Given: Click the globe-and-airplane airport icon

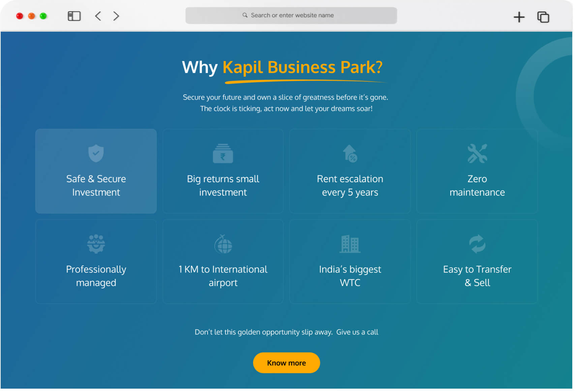Looking at the screenshot, I should coord(223,244).
